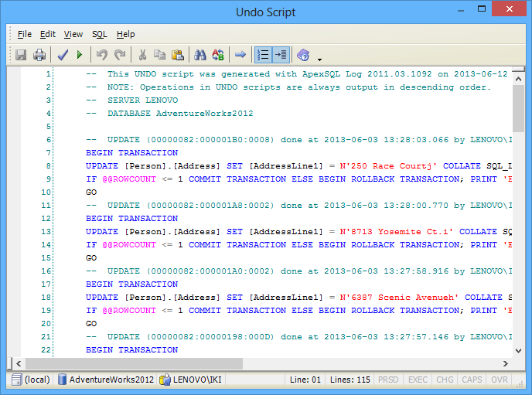The image size is (532, 395).
Task: Click the Save script icon
Action: click(21, 55)
